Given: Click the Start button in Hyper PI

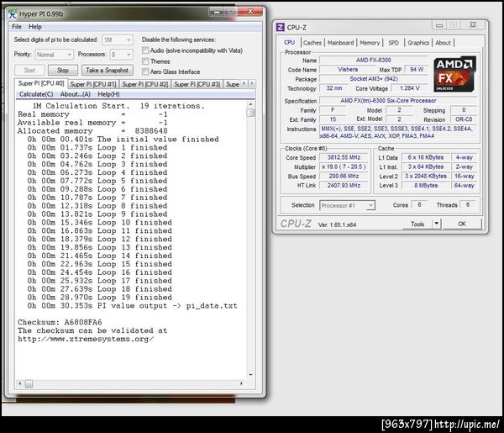Looking at the screenshot, I should pyautogui.click(x=29, y=70).
